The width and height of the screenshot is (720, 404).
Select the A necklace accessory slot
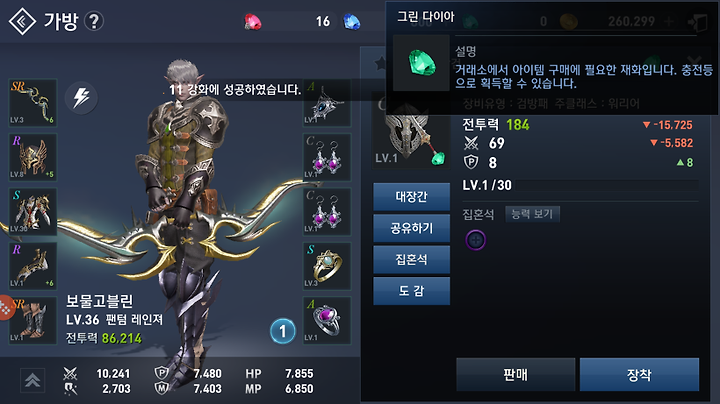pos(327,103)
